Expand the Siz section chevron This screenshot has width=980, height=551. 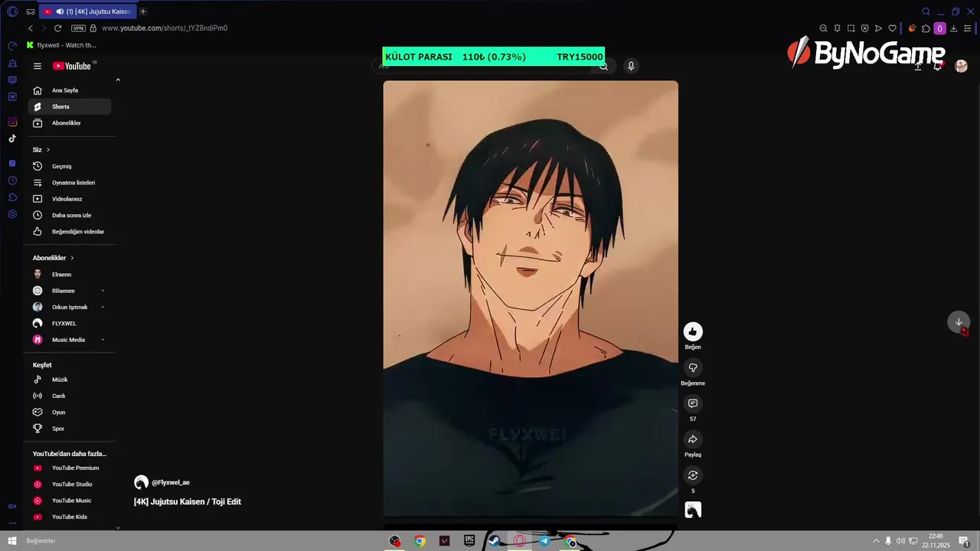pos(48,150)
